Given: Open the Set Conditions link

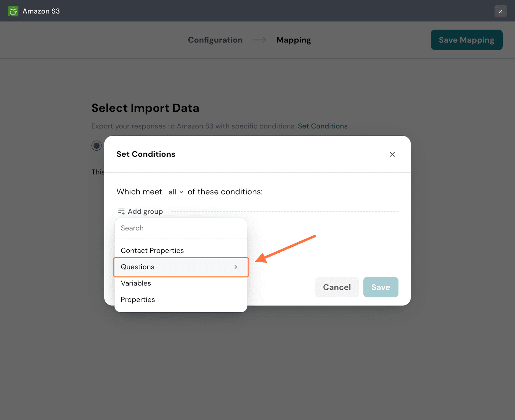Looking at the screenshot, I should (x=323, y=126).
